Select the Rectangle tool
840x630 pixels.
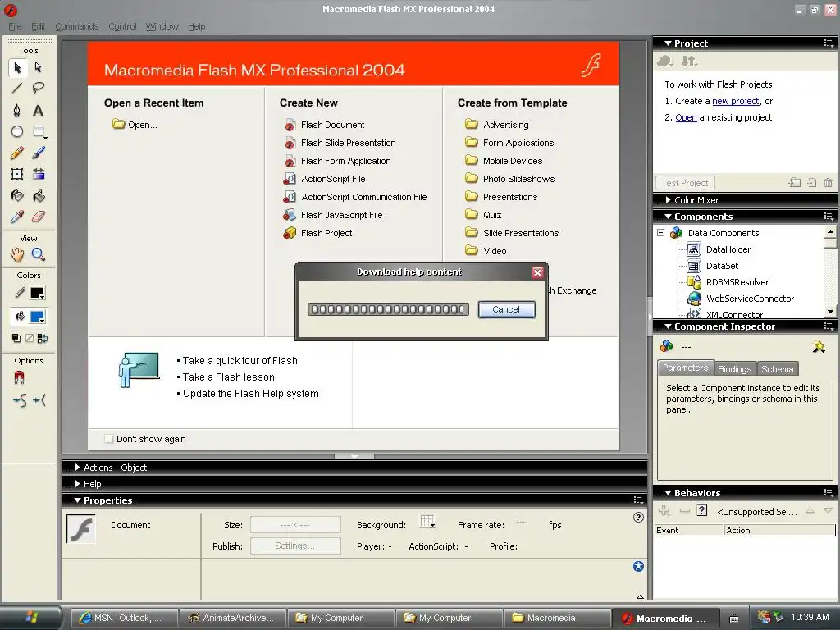click(x=38, y=131)
